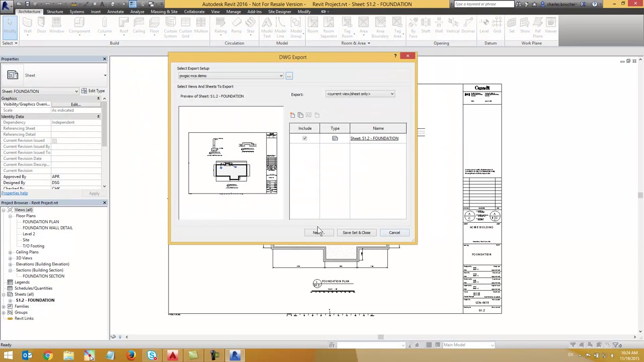Image resolution: width=644 pixels, height=362 pixels.
Task: Select the Shaft opening tool
Action: coord(426,26)
